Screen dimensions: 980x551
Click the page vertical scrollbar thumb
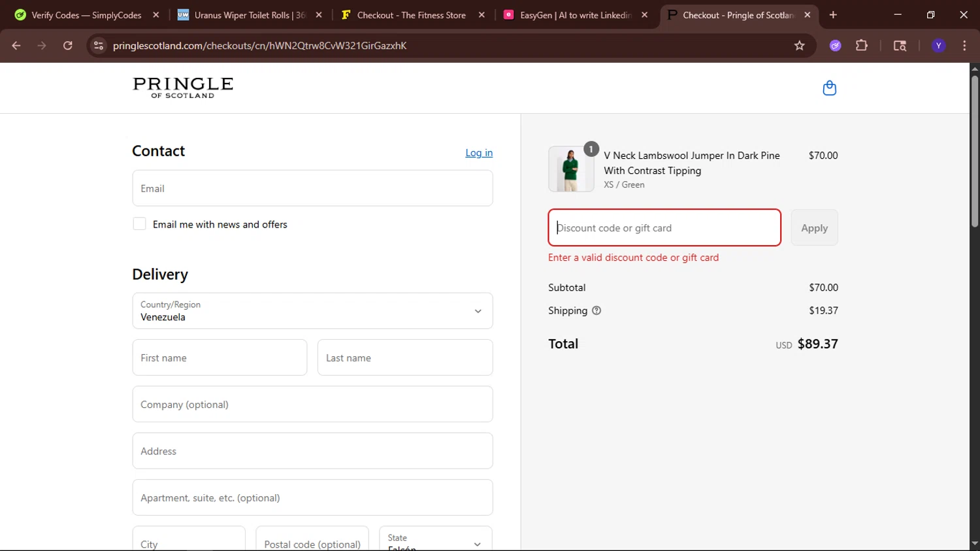(x=974, y=151)
